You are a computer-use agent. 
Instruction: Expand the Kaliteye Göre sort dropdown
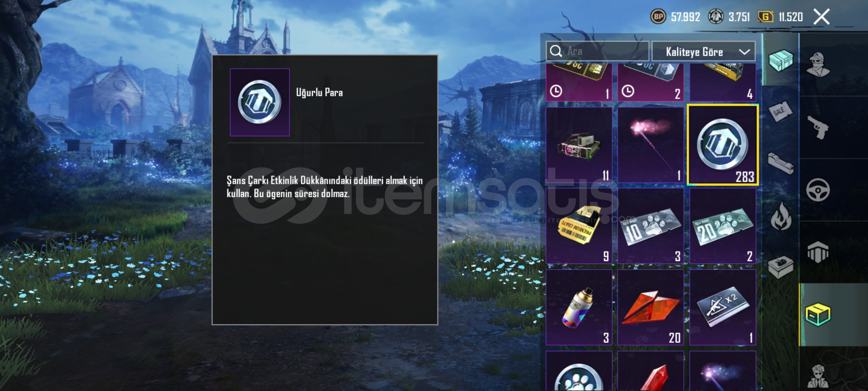tap(703, 51)
